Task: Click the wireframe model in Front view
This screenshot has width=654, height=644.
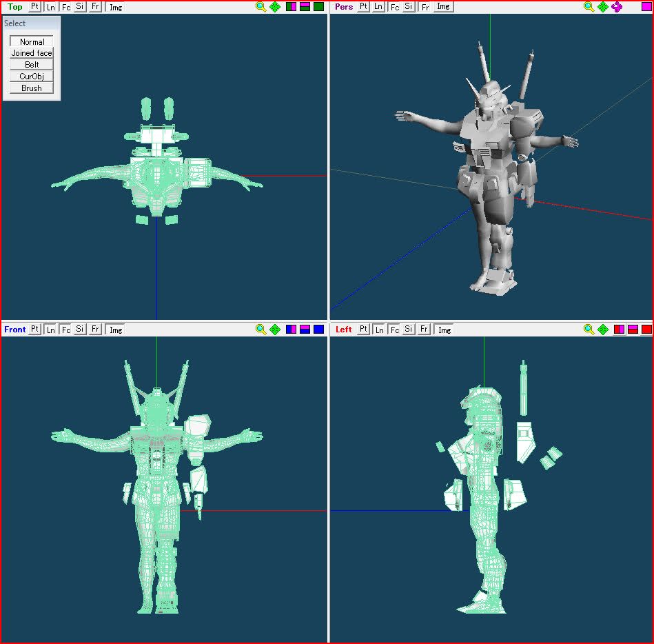Action: pos(157,486)
